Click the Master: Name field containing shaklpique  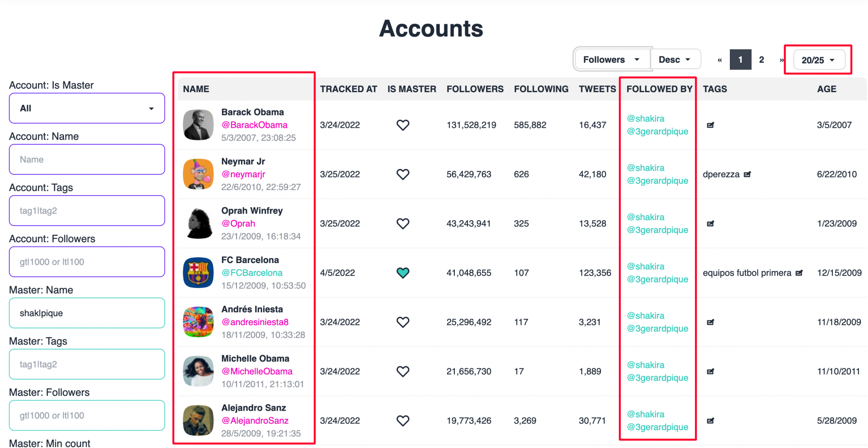86,313
